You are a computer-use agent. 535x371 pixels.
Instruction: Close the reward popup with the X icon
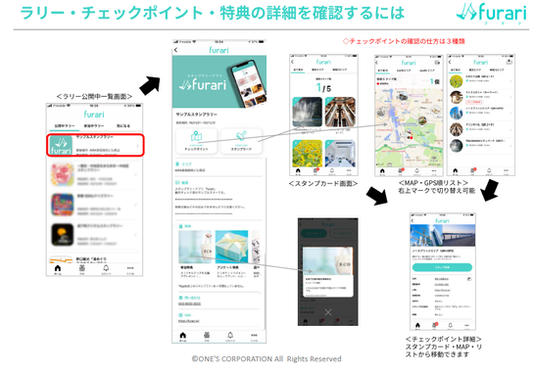(x=328, y=312)
